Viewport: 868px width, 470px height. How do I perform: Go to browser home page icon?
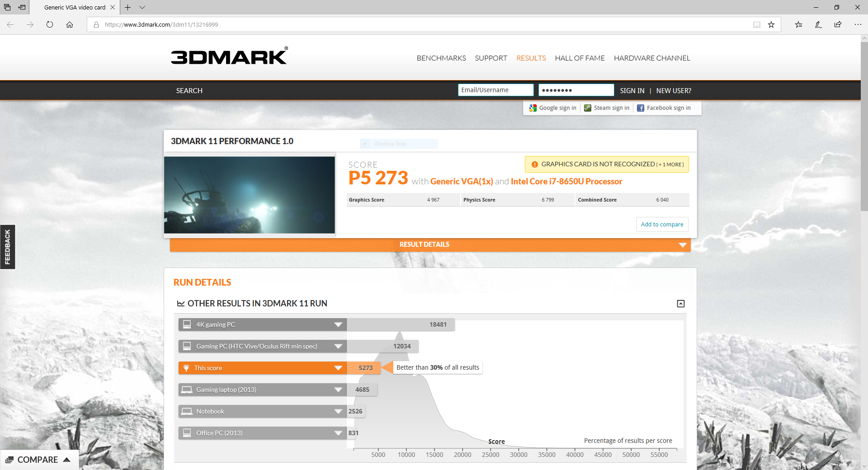coord(70,24)
